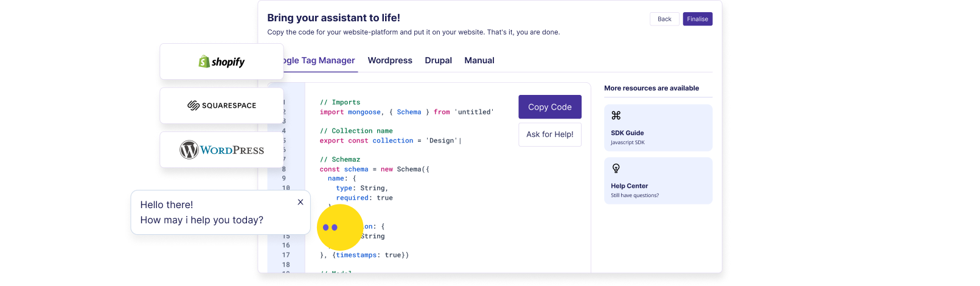The width and height of the screenshot is (980, 286).
Task: Click the timestamps line in code editor
Action: [365, 255]
